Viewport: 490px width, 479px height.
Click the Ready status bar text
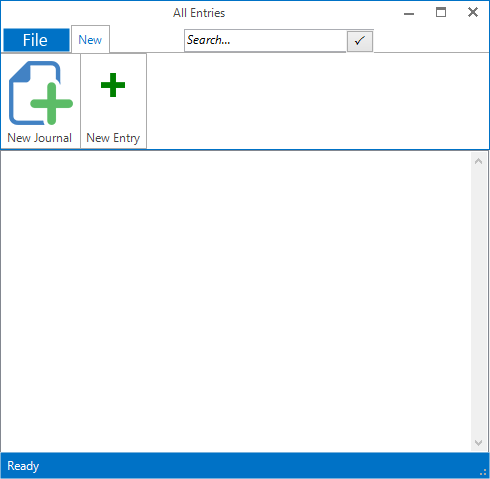point(23,466)
